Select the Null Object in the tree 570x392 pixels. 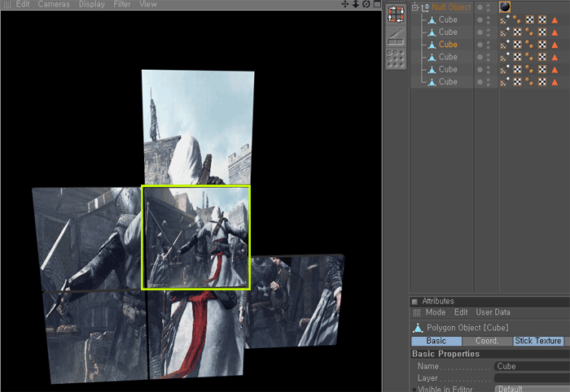click(x=451, y=7)
